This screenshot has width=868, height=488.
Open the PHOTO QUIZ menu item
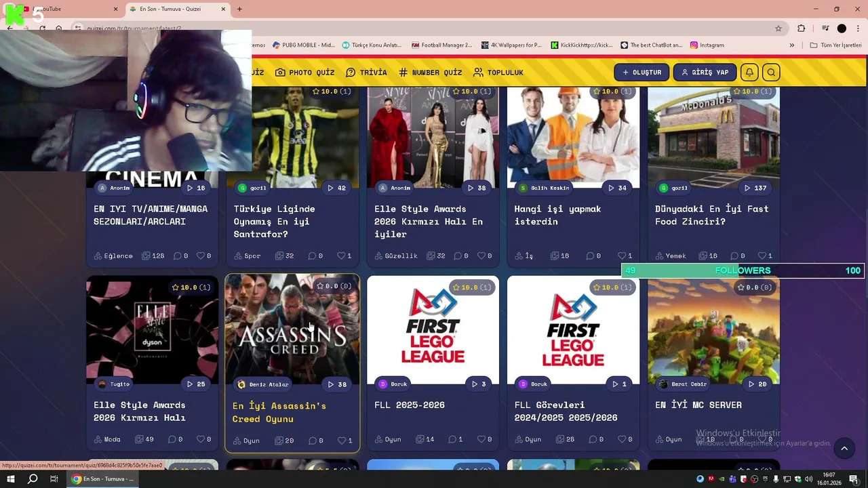click(x=304, y=73)
